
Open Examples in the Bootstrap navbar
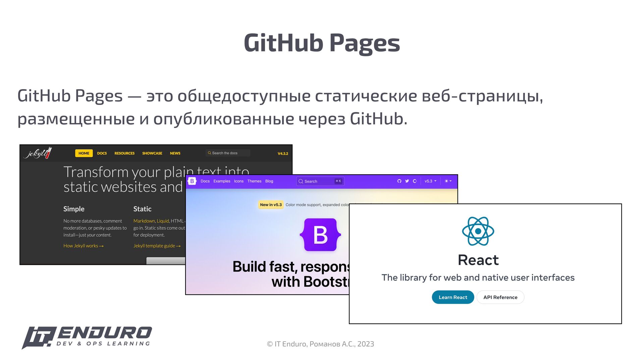[x=222, y=181]
